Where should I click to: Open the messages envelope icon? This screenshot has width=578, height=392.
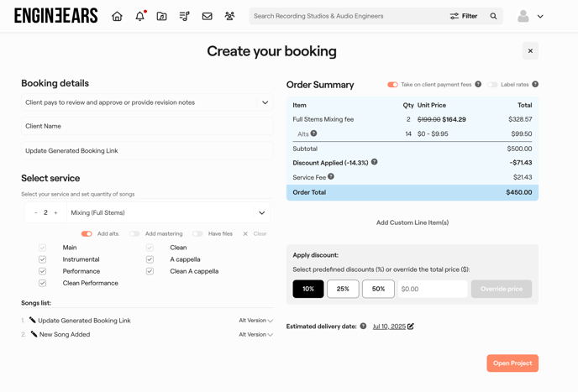[207, 16]
